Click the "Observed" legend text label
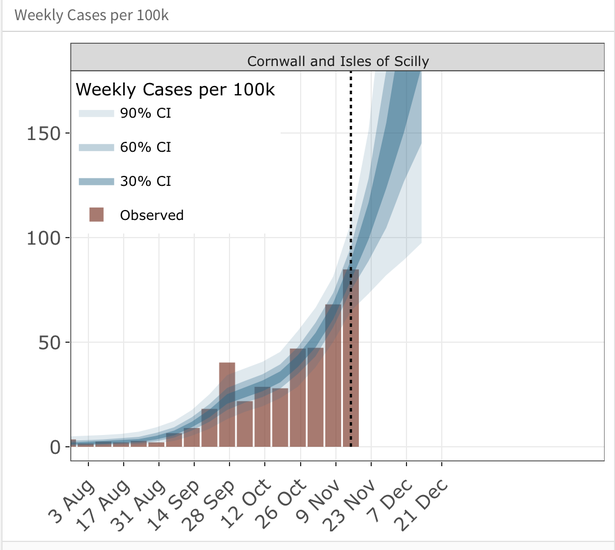Image resolution: width=615 pixels, height=550 pixels. [x=152, y=215]
